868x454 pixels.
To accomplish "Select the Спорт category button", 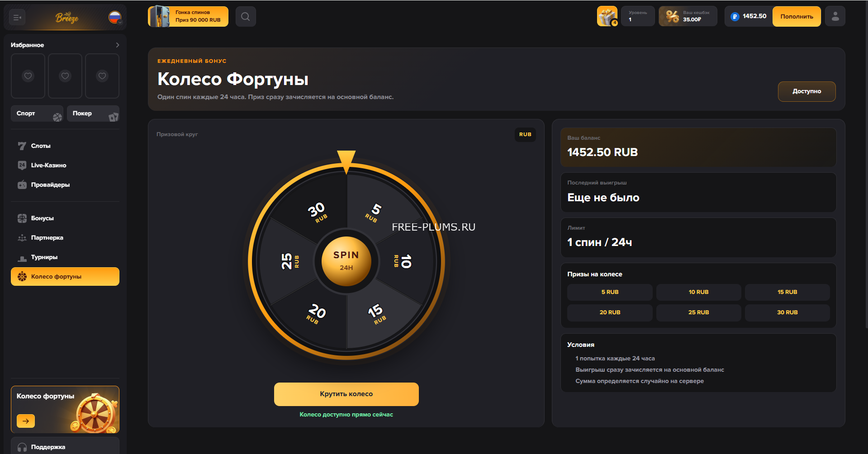I will pyautogui.click(x=37, y=113).
